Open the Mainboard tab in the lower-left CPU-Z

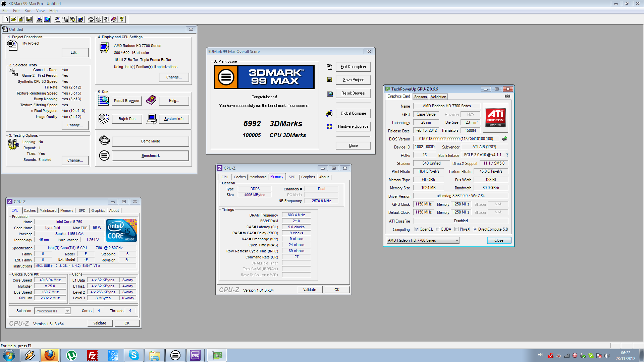48,210
